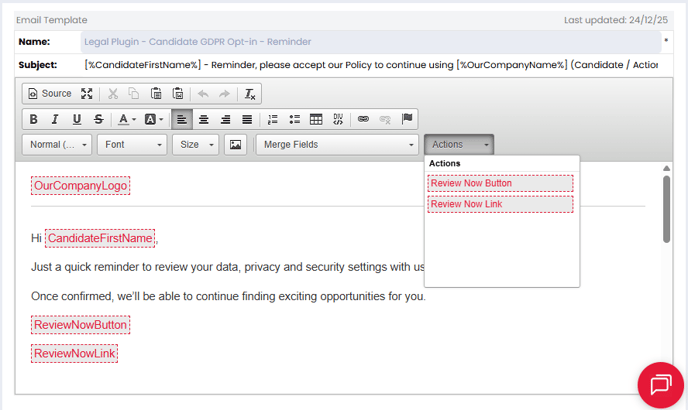
Task: Open the text color picker
Action: coord(127,119)
